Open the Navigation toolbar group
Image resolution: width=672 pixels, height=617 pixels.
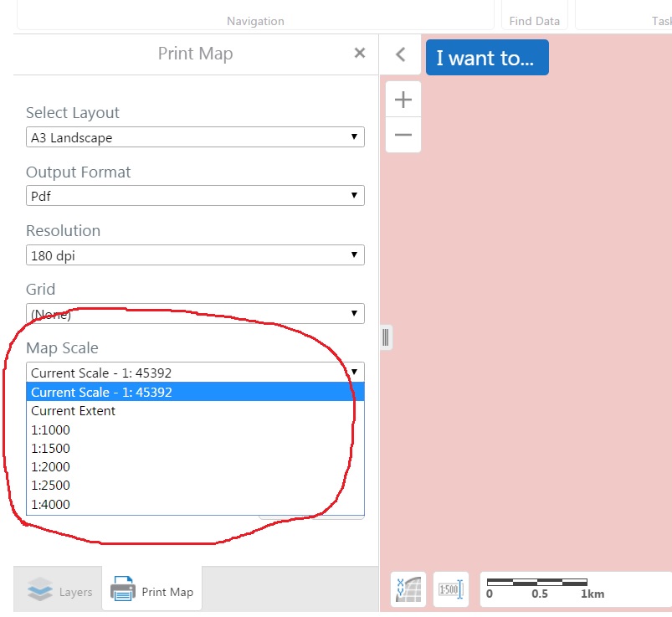[x=255, y=21]
